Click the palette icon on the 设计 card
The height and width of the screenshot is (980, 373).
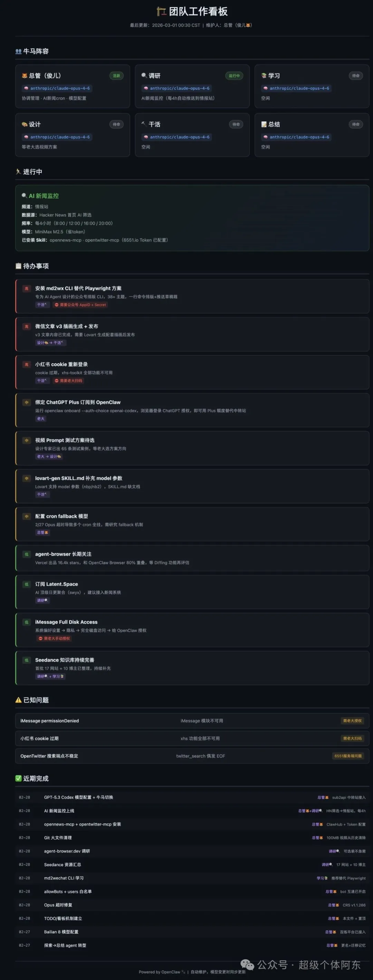click(25, 124)
